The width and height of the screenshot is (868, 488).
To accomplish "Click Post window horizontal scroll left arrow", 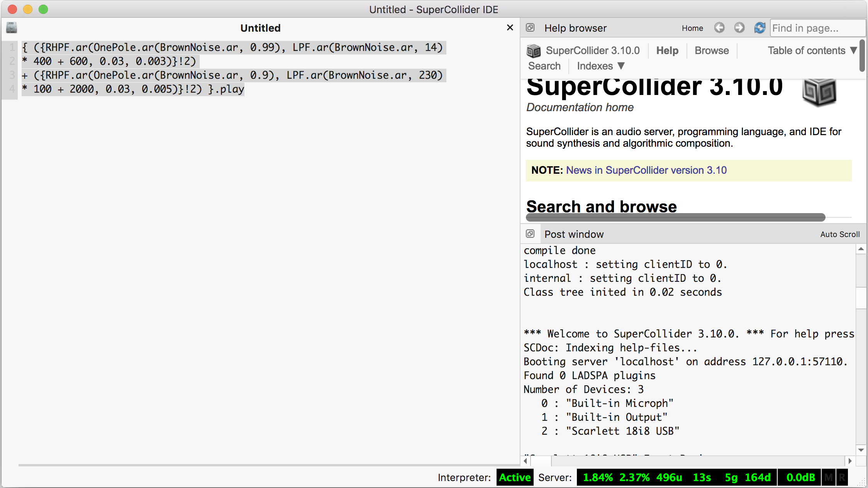I will (x=526, y=461).
